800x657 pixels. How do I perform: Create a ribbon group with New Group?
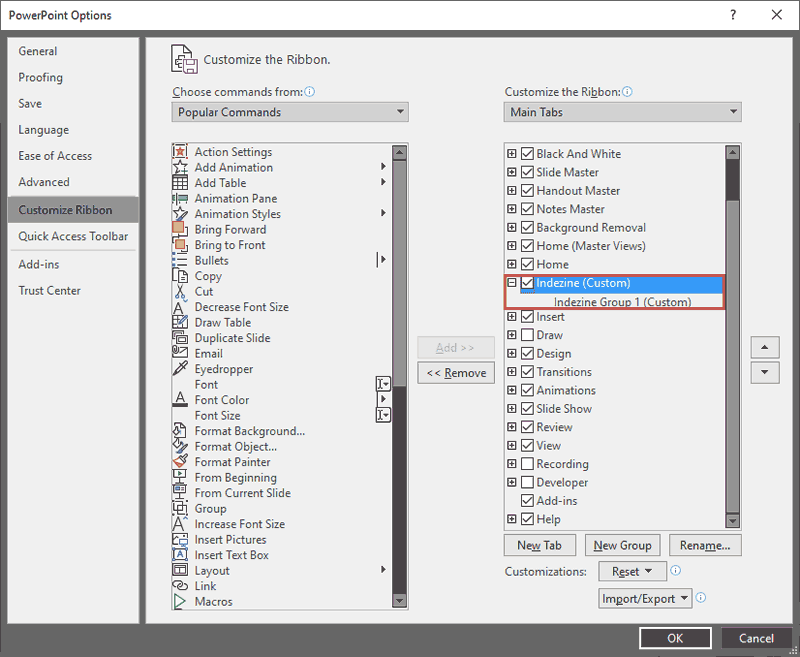tap(622, 545)
